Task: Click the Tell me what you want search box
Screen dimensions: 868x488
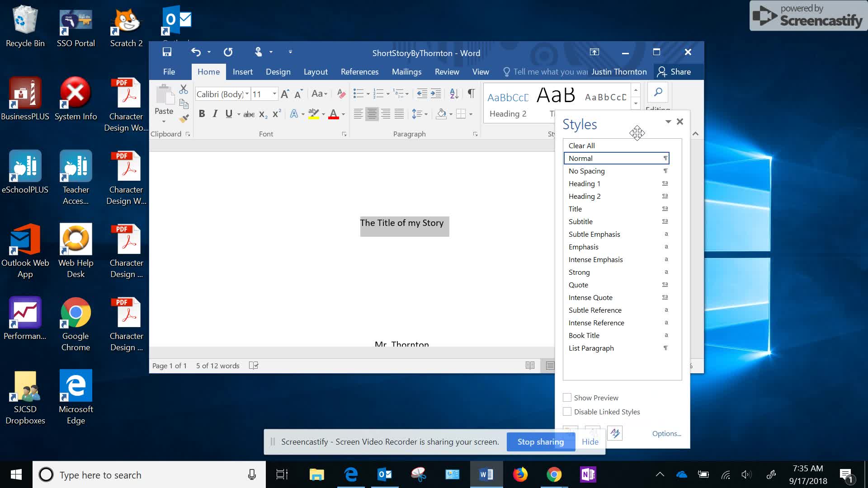Action: tap(546, 72)
